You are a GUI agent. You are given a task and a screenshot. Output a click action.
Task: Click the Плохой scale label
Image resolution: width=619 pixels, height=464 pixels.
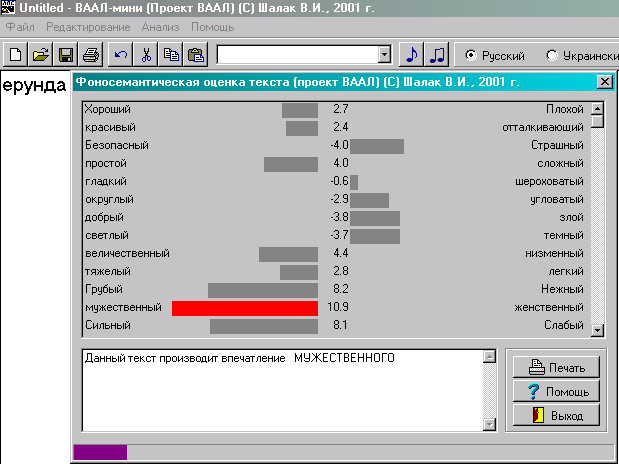[565, 109]
